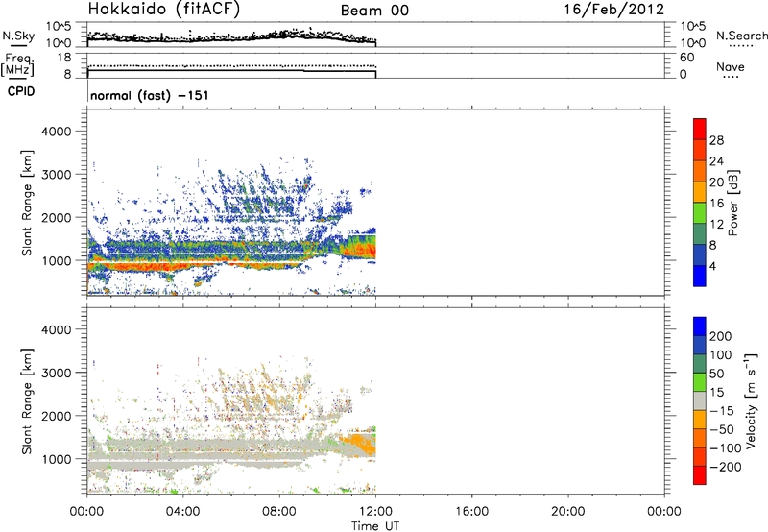Click the '18' tick on the frequency axis
Image resolution: width=768 pixels, height=532 pixels.
(64, 58)
